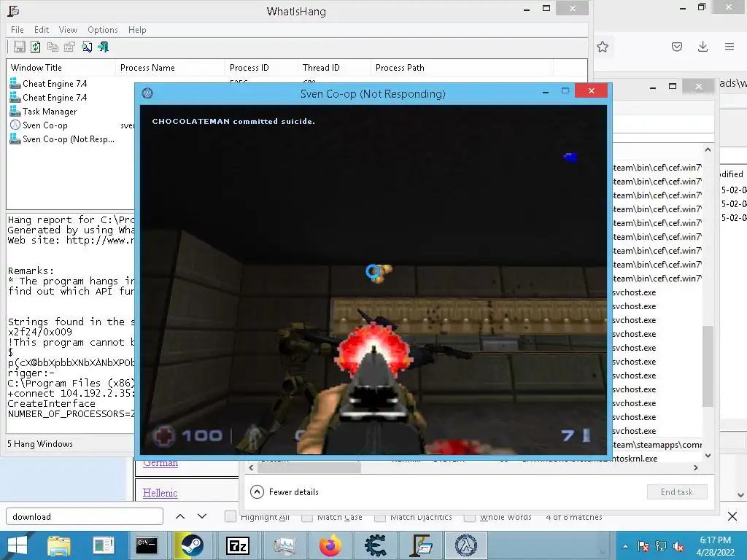Open the Firefox hamburger application menu

pos(729,47)
